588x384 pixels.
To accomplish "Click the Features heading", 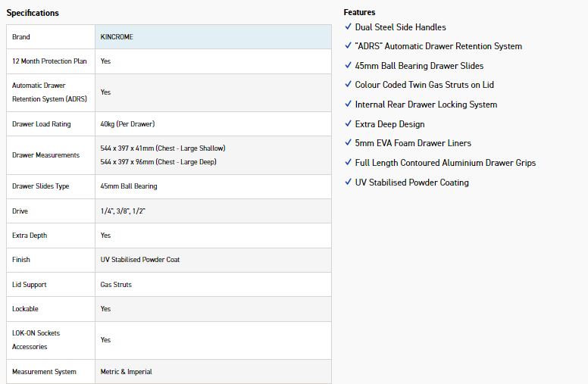I will (x=359, y=12).
